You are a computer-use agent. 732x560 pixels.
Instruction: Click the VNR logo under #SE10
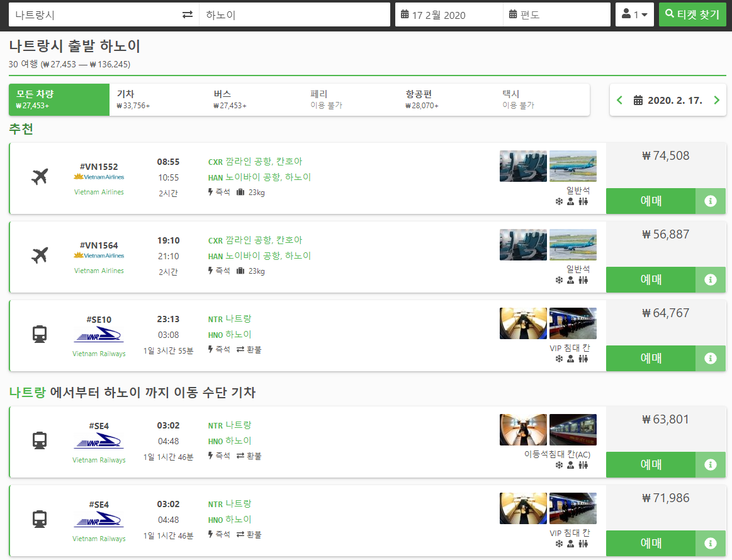click(x=99, y=335)
